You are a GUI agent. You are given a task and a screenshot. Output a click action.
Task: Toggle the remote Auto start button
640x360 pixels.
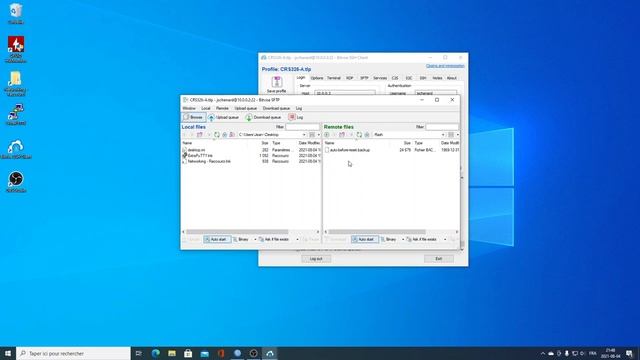point(364,239)
